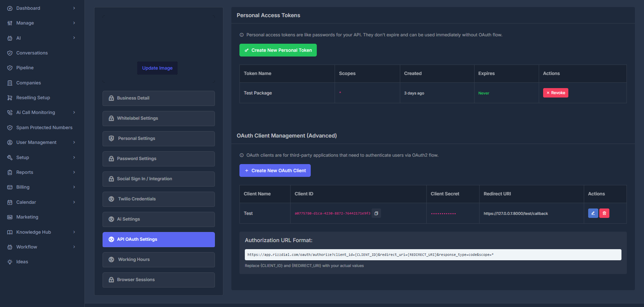644x307 pixels.
Task: Copy the Test client ID
Action: 376,213
